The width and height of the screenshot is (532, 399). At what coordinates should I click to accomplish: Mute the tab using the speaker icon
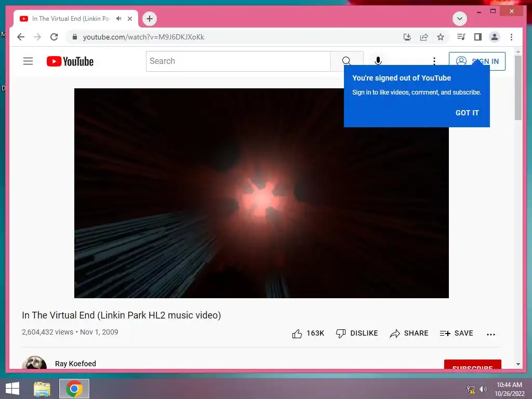pyautogui.click(x=119, y=19)
